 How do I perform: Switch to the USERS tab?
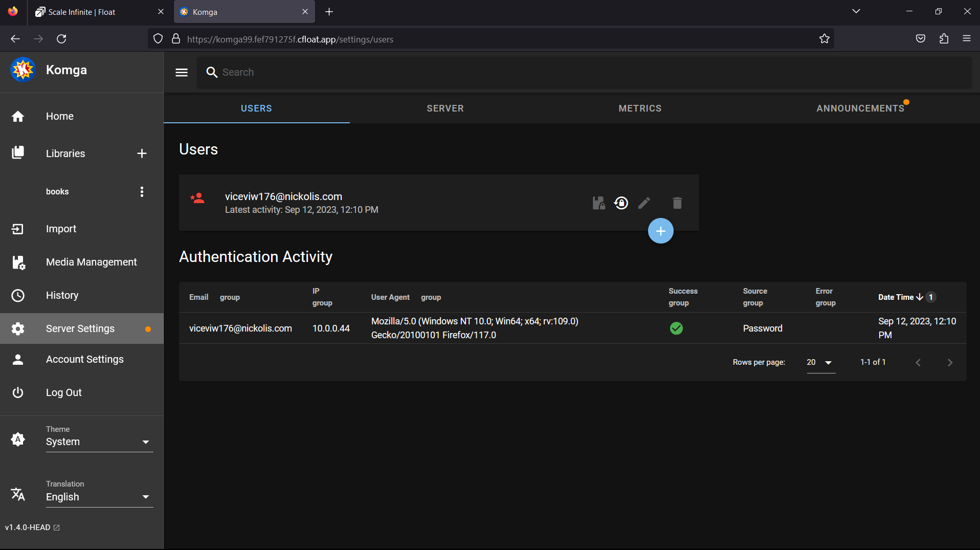(x=256, y=108)
